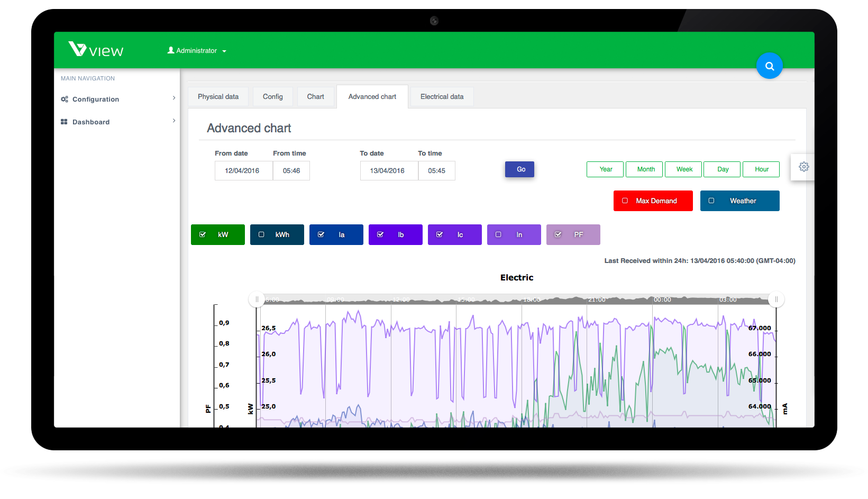
Task: Expand the Dashboard navigation chevron
Action: point(174,121)
